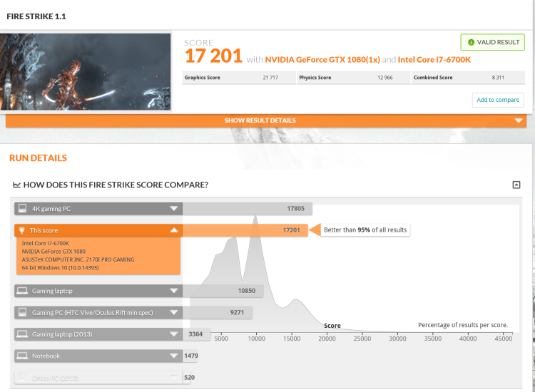Viewport: 535px width, 392px height.
Task: Click the Intel Core i7-6700K line in details box
Action: [x=46, y=243]
